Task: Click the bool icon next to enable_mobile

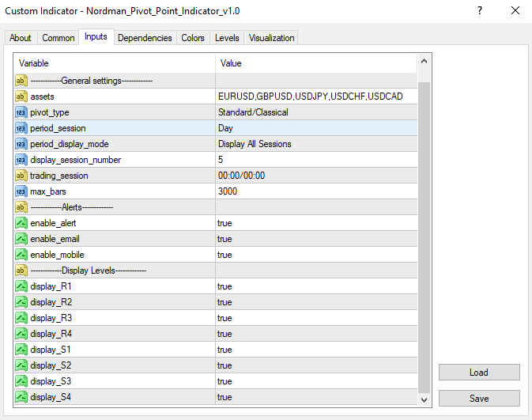Action: [21, 255]
